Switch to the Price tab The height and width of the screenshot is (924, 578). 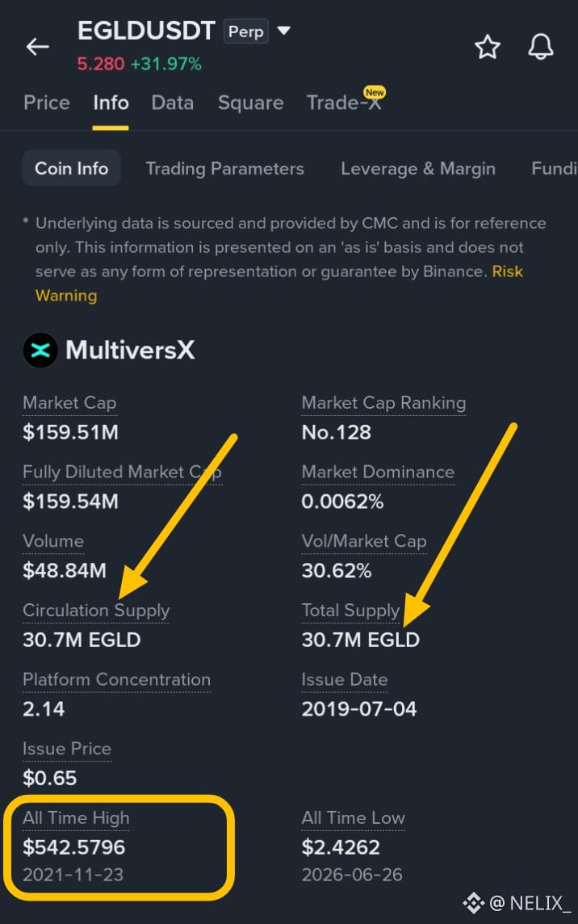[47, 103]
